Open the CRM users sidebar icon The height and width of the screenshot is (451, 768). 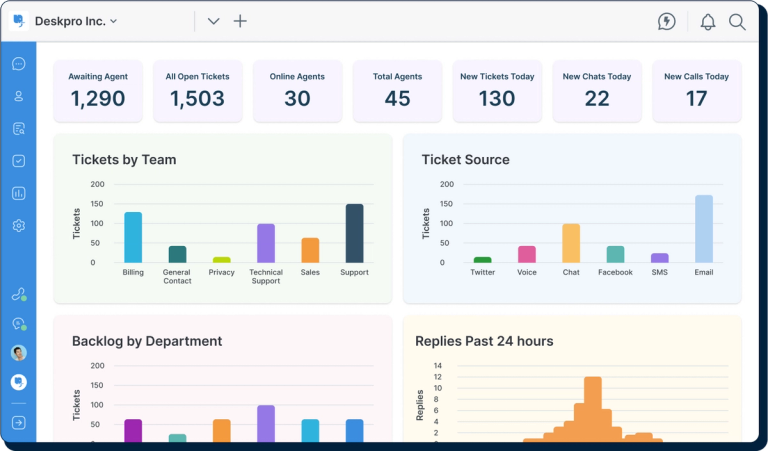tap(18, 96)
